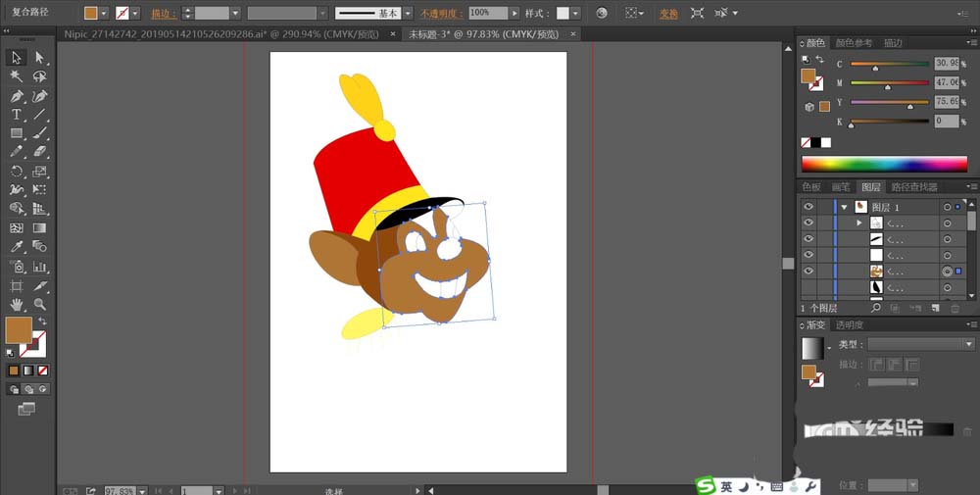Select the Blend tool

[40, 247]
